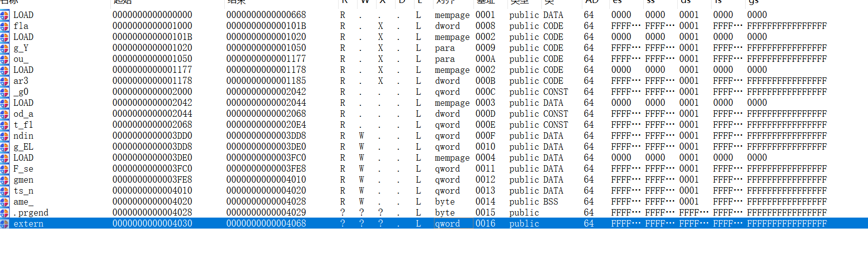The height and width of the screenshot is (265, 868).
Task: Select the ou_ segment name
Action: pos(20,59)
